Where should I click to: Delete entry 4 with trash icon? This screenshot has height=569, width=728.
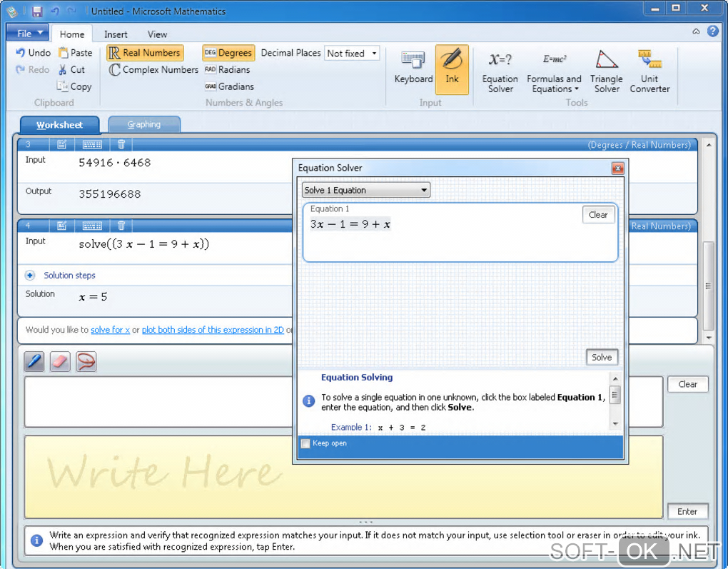tap(121, 226)
